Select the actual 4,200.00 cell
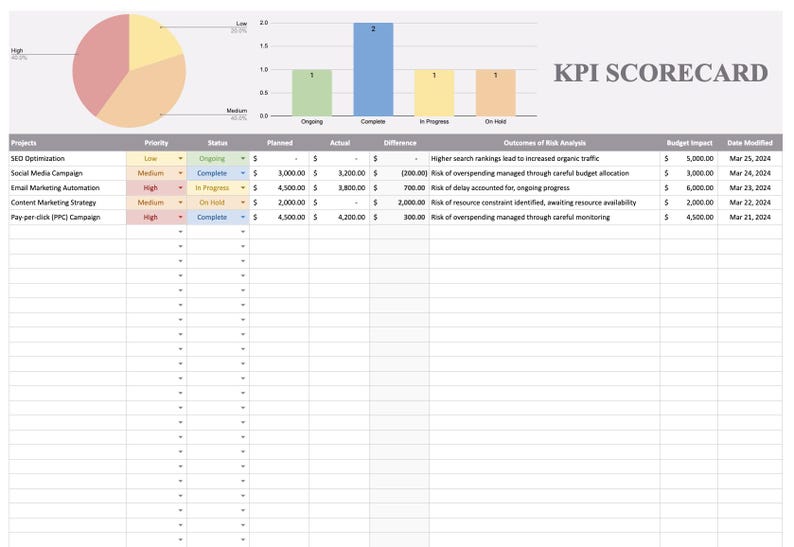The image size is (794, 547). (x=340, y=217)
